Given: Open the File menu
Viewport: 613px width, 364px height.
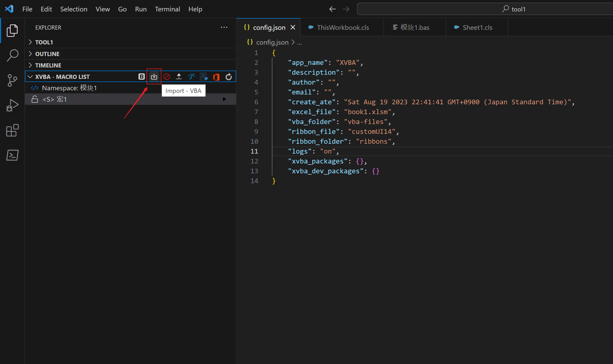Looking at the screenshot, I should click(27, 9).
